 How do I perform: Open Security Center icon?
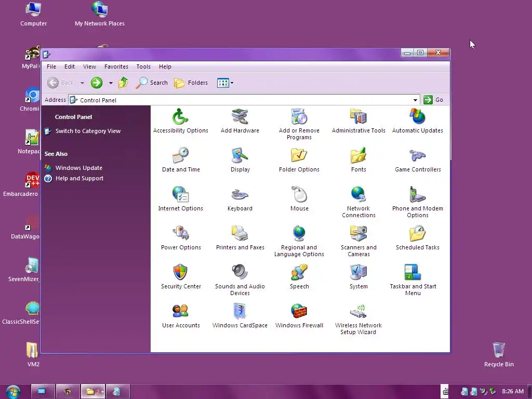coord(180,277)
